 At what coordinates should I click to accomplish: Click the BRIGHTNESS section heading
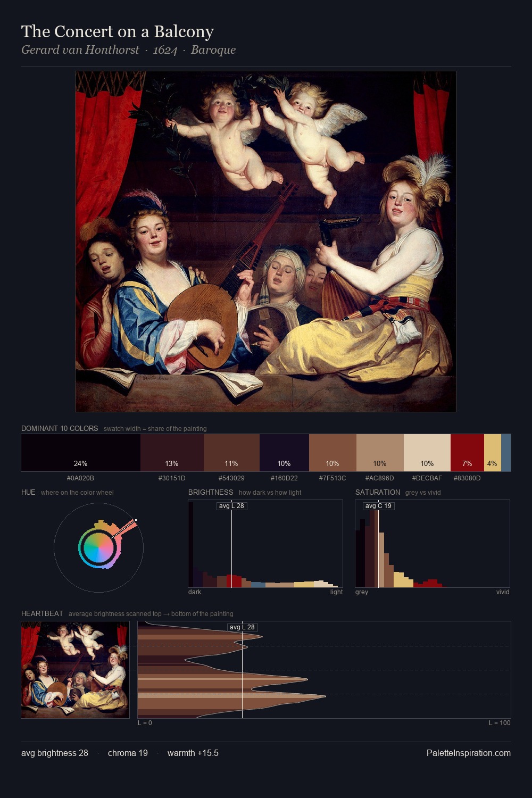[x=211, y=492]
